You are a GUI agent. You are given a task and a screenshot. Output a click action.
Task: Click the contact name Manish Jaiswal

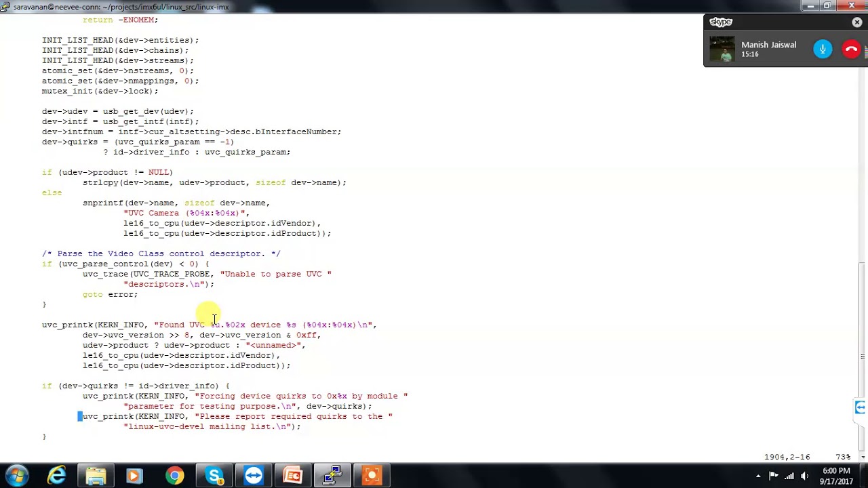[768, 45]
